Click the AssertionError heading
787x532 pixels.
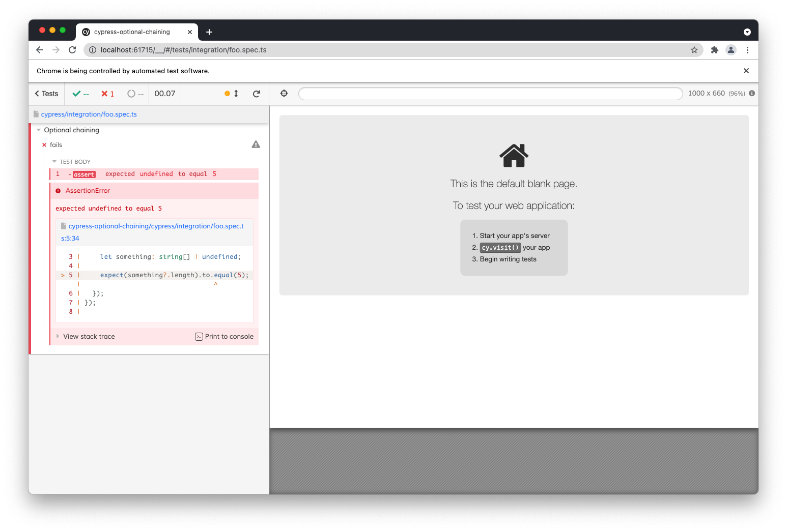coord(88,191)
